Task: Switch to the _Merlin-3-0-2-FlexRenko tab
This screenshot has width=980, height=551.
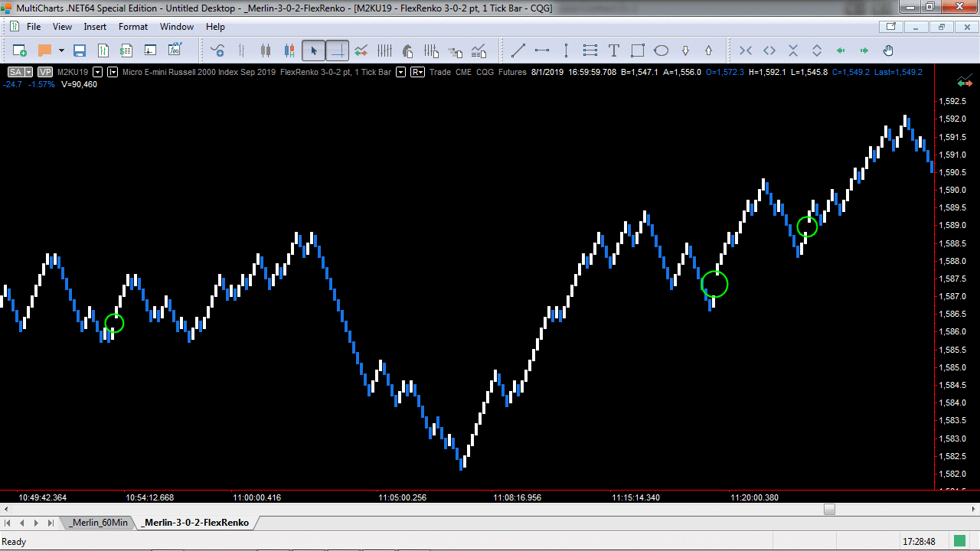Action: point(196,523)
